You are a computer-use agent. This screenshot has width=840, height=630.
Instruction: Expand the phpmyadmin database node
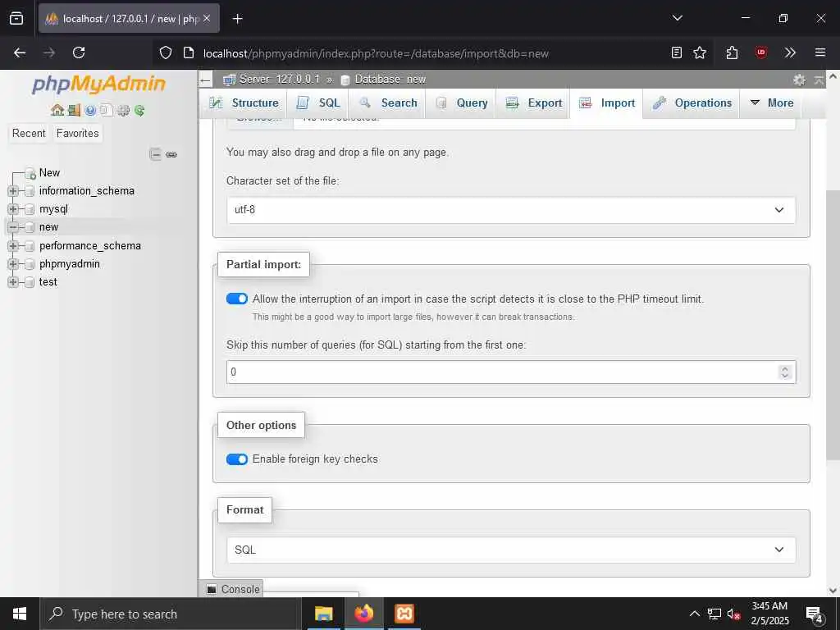[x=13, y=264]
